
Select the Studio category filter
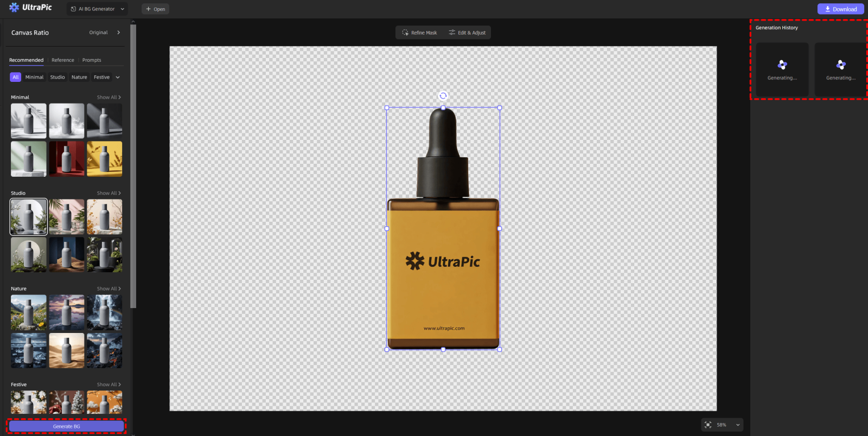[58, 77]
